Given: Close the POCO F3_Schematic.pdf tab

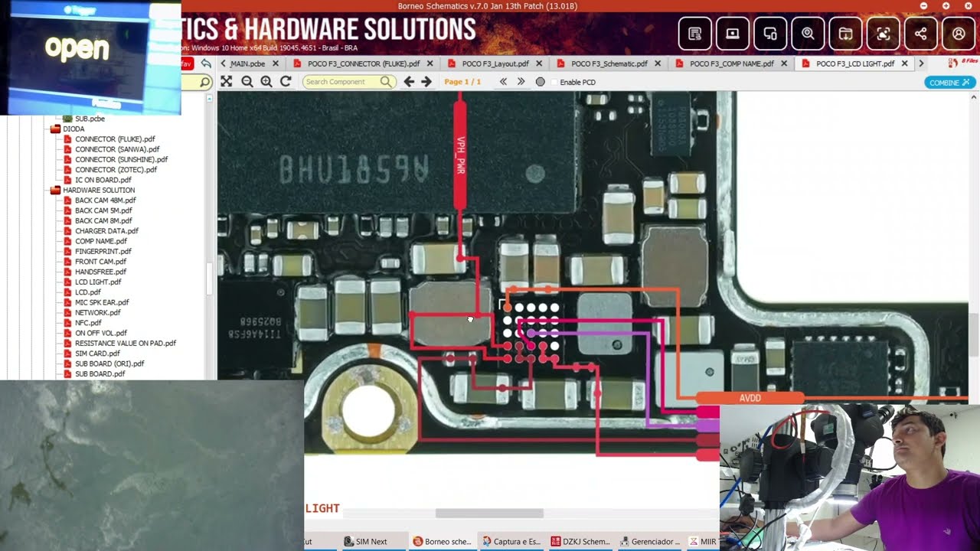Looking at the screenshot, I should (657, 64).
